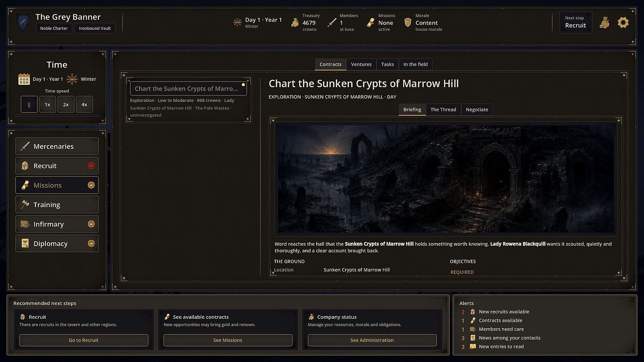644x362 pixels.
Task: Switch to the Tasks tab
Action: (x=387, y=64)
